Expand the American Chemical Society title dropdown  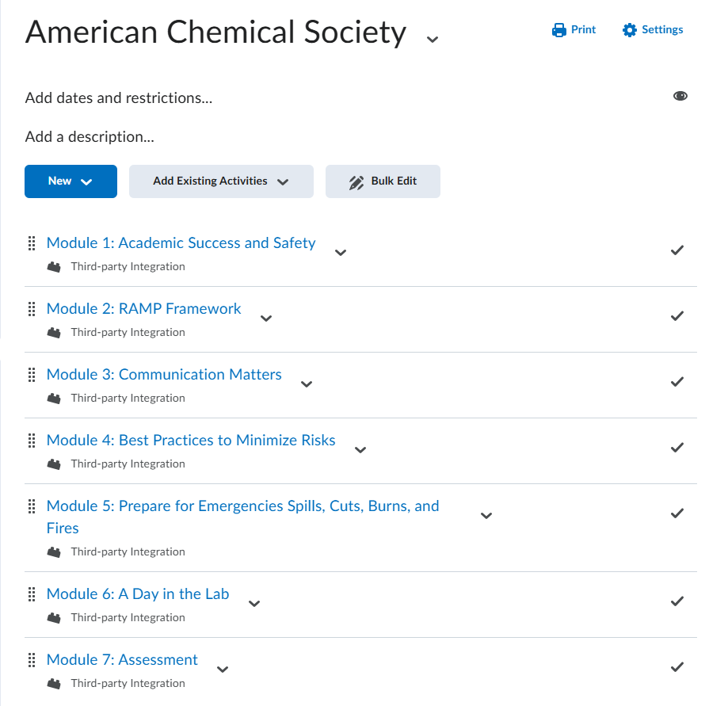(433, 39)
